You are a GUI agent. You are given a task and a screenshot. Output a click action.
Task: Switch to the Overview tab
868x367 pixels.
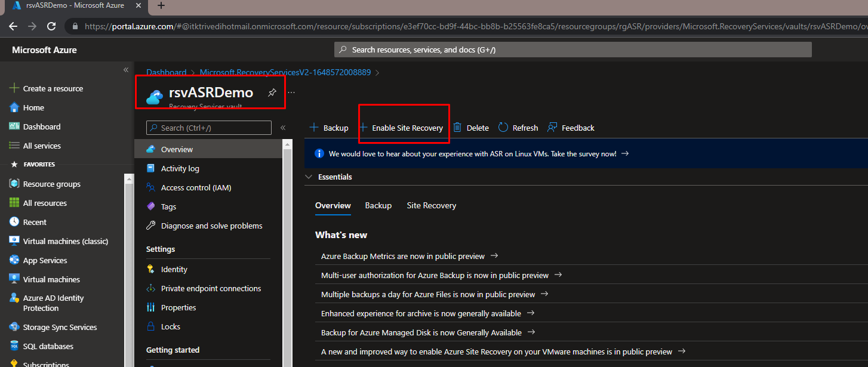tap(333, 205)
